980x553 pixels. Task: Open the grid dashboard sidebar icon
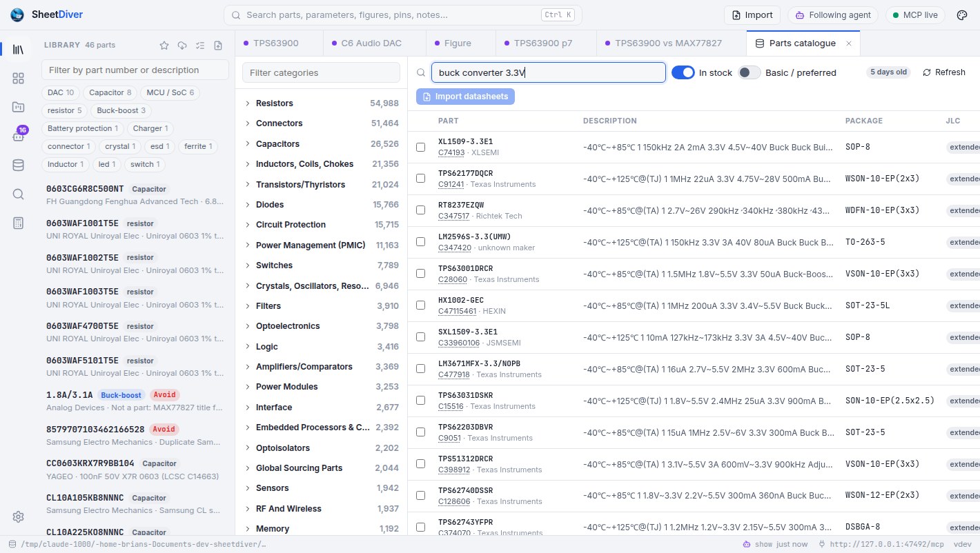point(18,79)
